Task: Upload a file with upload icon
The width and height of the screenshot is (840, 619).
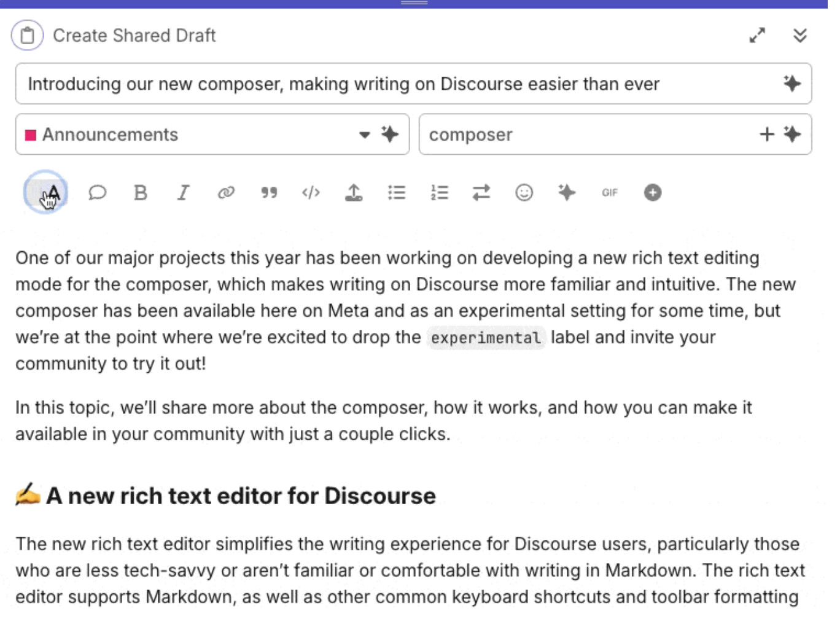Action: click(354, 193)
